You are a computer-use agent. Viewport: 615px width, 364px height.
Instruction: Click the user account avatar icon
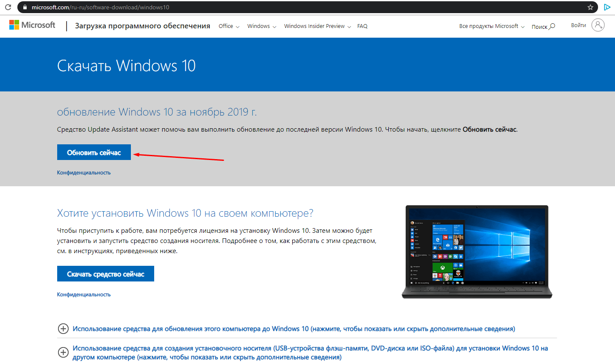pyautogui.click(x=598, y=25)
